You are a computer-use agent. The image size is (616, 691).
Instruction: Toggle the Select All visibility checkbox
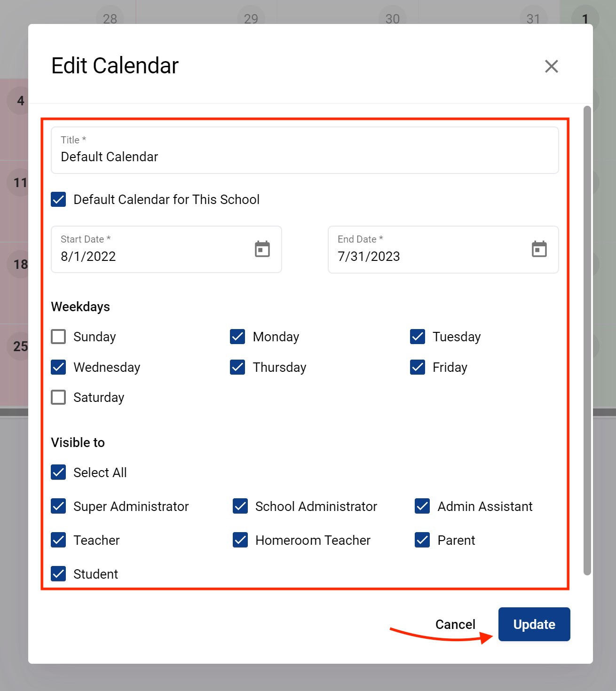58,472
